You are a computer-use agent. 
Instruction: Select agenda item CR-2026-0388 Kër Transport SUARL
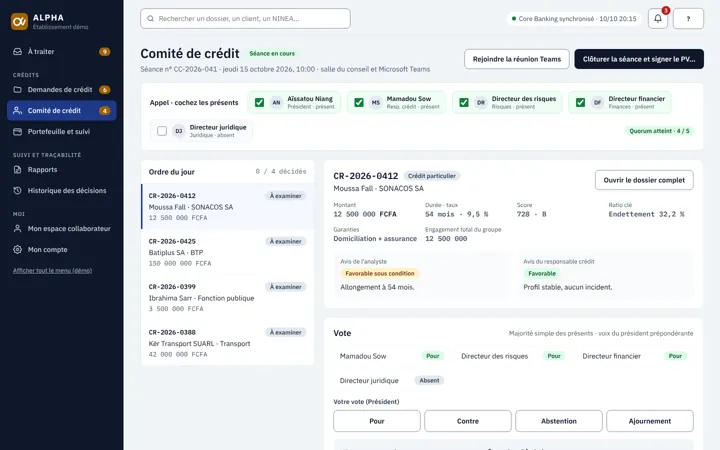[228, 343]
